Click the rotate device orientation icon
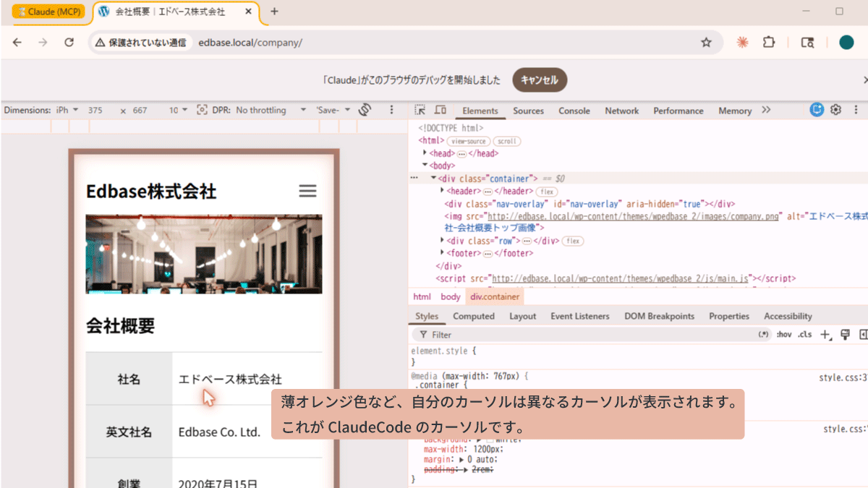The image size is (868, 488). point(365,110)
